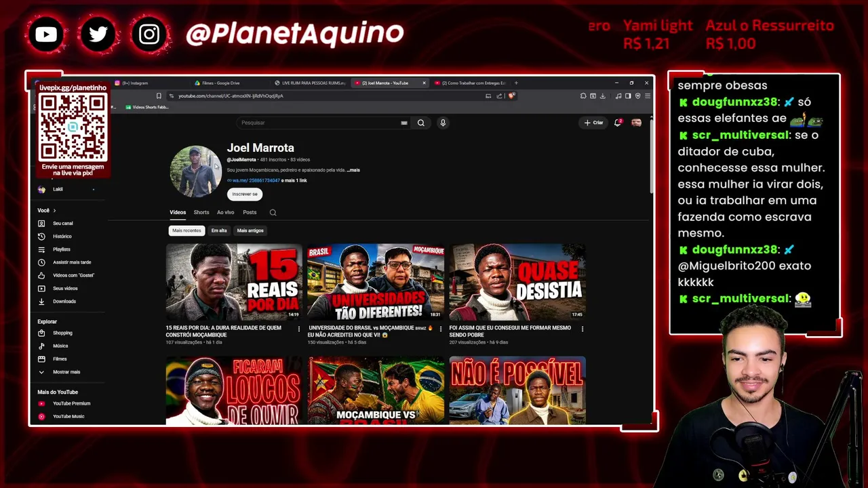Expand the Você sidebar section
This screenshot has height=488, width=868.
coord(47,211)
